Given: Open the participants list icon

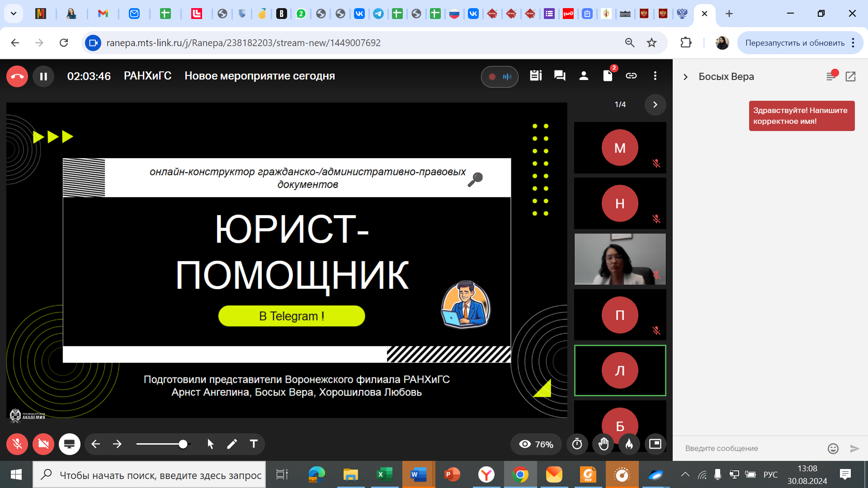Looking at the screenshot, I should pyautogui.click(x=584, y=76).
